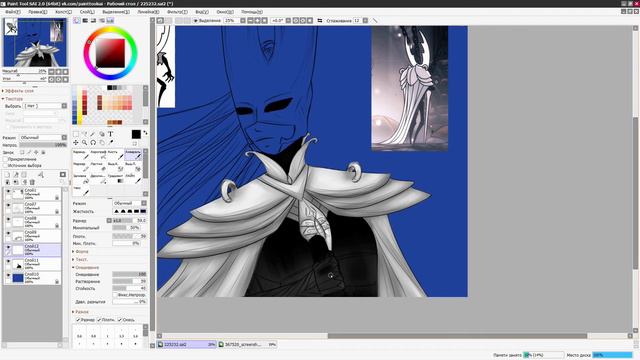Screen dimensions: 640x360
Task: Delete the selected layer with trash icon
Action: coord(32,182)
